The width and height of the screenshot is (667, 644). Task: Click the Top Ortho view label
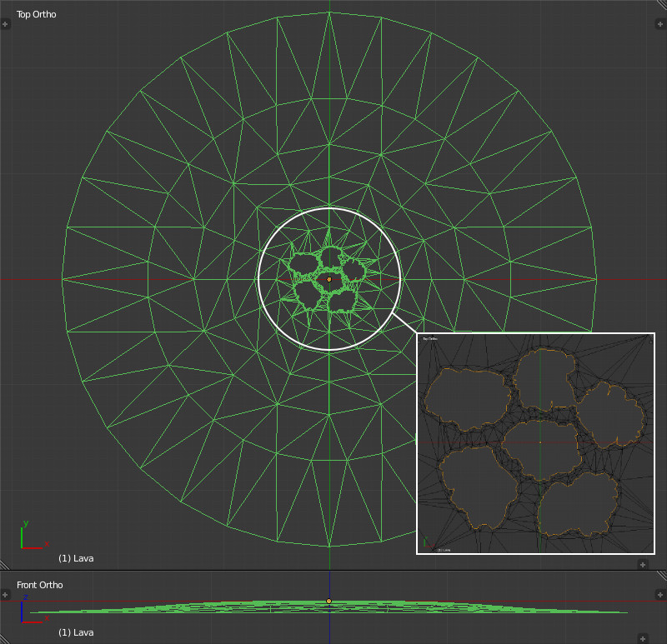pyautogui.click(x=37, y=15)
